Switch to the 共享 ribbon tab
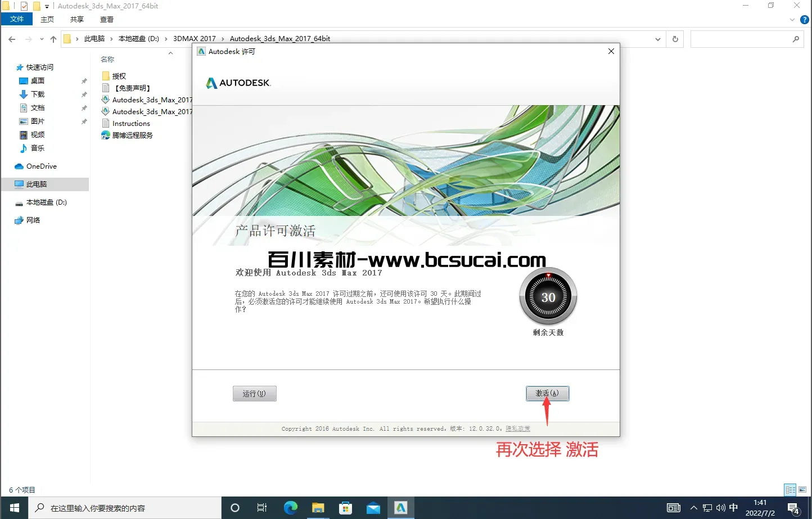Screen dimensions: 812x519 click(x=77, y=19)
